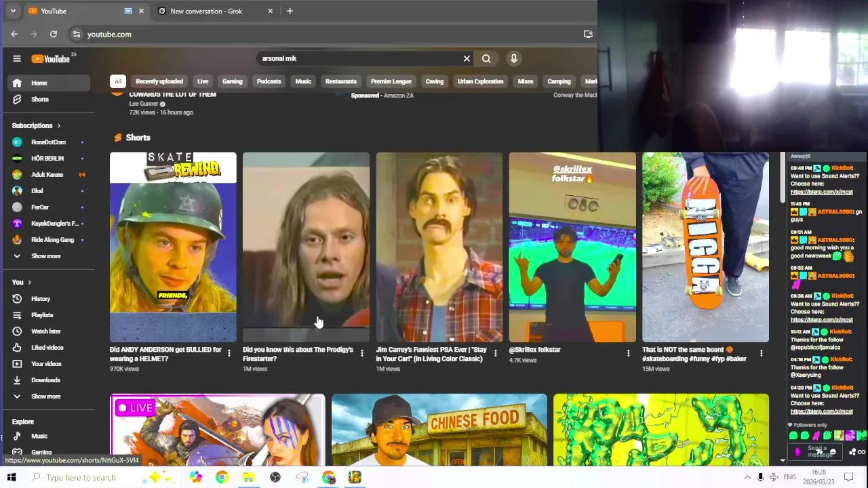Open Downloads in the sidebar

click(47, 380)
